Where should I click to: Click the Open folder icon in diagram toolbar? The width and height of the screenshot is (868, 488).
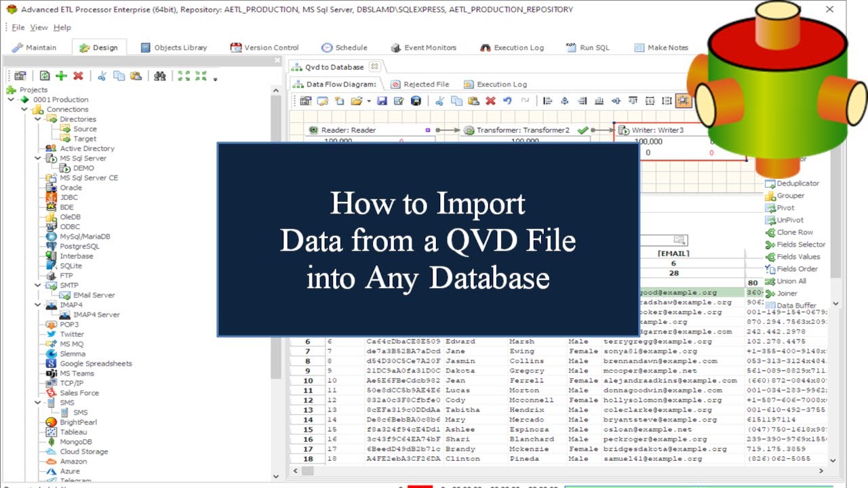point(356,101)
